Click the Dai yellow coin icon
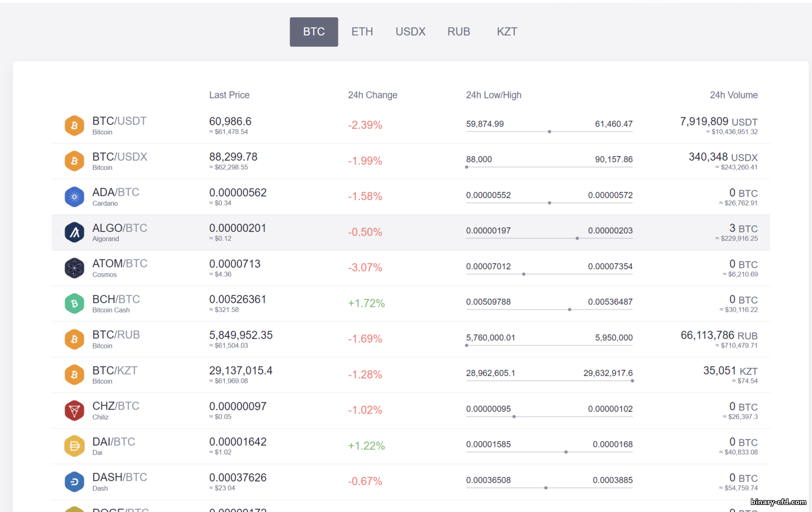 [x=74, y=446]
